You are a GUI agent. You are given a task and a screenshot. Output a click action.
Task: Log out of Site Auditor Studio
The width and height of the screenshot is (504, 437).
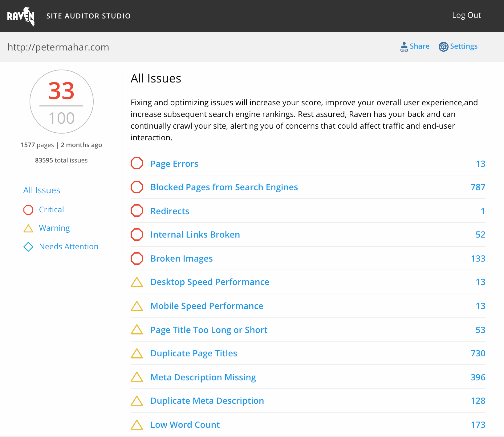pyautogui.click(x=466, y=15)
